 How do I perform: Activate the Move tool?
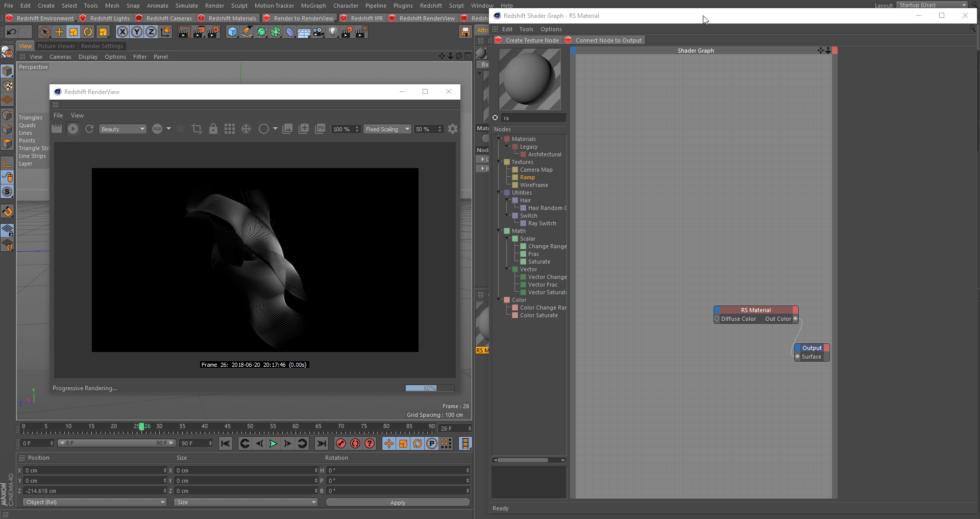click(x=59, y=32)
